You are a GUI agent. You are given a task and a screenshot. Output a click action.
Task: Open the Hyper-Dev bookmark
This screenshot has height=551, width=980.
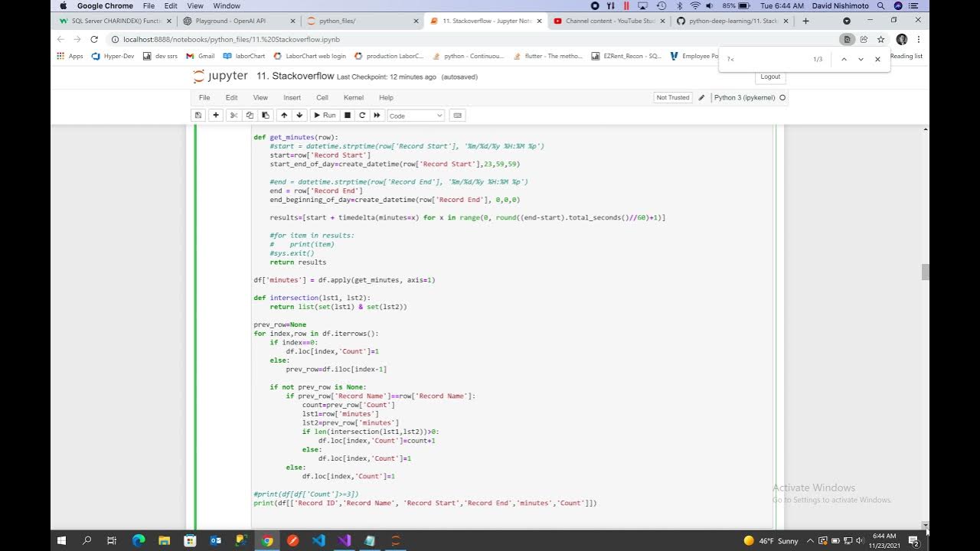(113, 56)
